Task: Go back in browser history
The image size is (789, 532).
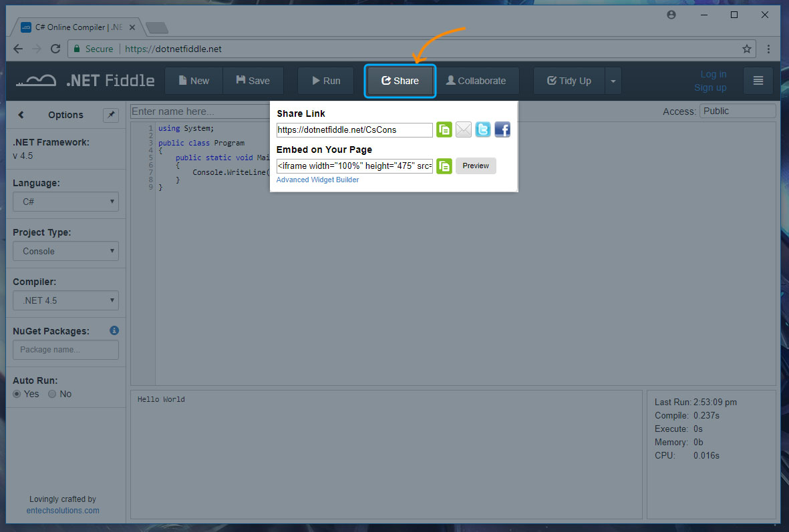Action: coord(18,49)
